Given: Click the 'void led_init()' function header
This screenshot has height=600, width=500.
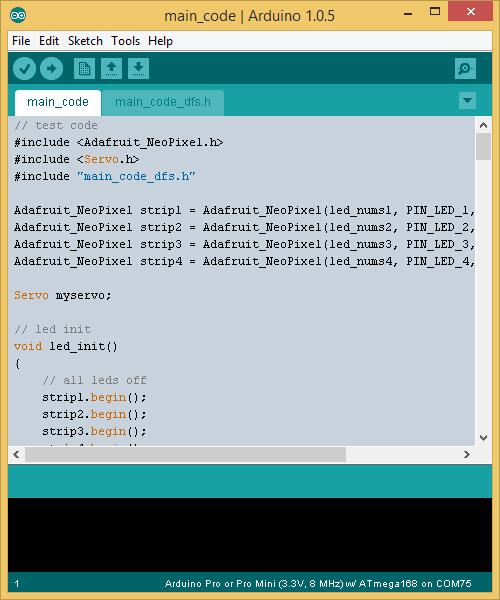Looking at the screenshot, I should tap(66, 346).
